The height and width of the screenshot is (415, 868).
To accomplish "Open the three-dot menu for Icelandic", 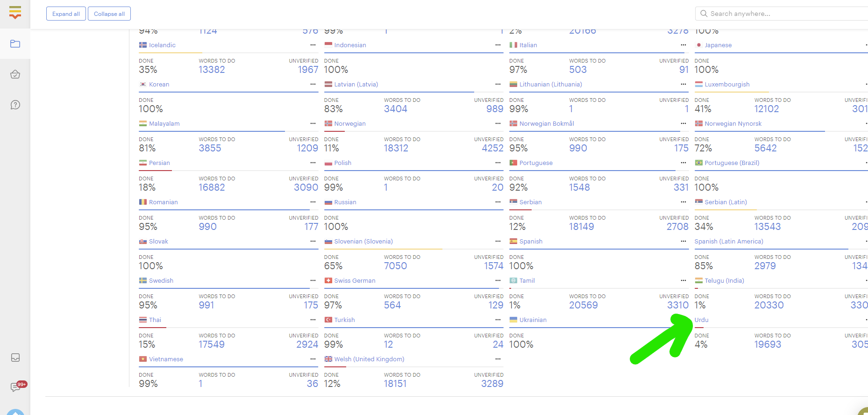I will [x=313, y=45].
